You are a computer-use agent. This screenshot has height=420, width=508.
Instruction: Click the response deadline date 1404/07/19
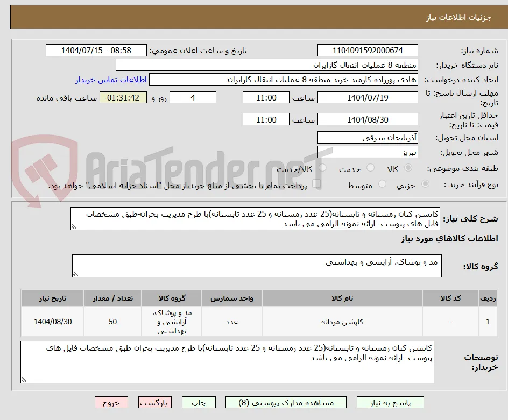[x=368, y=97]
